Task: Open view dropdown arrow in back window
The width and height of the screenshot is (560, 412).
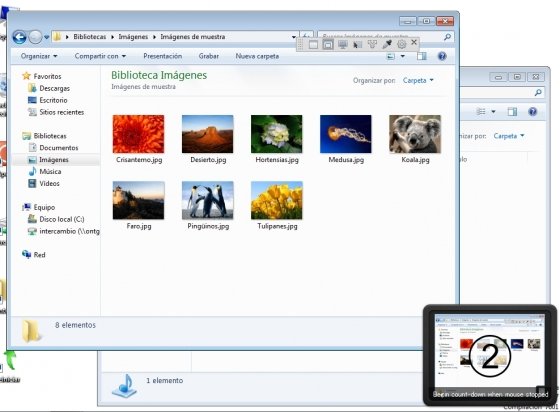Action: point(494,112)
